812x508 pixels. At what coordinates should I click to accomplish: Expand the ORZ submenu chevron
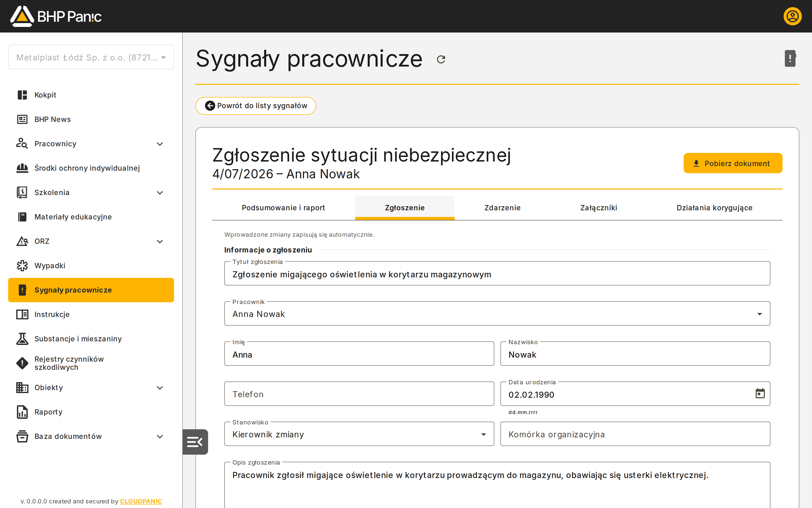(x=160, y=241)
